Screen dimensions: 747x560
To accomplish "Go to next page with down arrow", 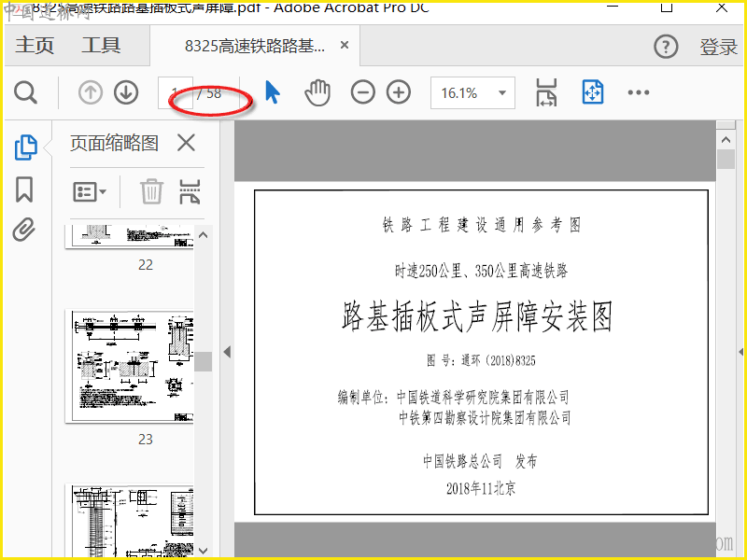I will pyautogui.click(x=126, y=92).
